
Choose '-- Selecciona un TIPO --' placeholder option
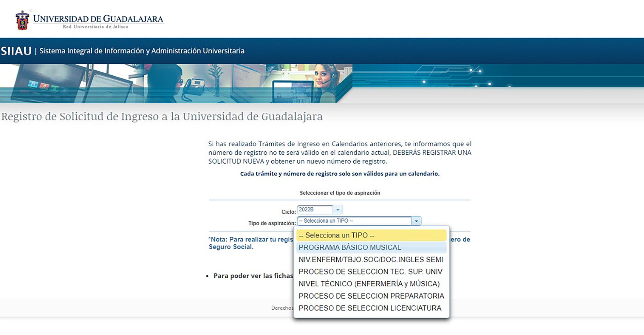pos(371,235)
